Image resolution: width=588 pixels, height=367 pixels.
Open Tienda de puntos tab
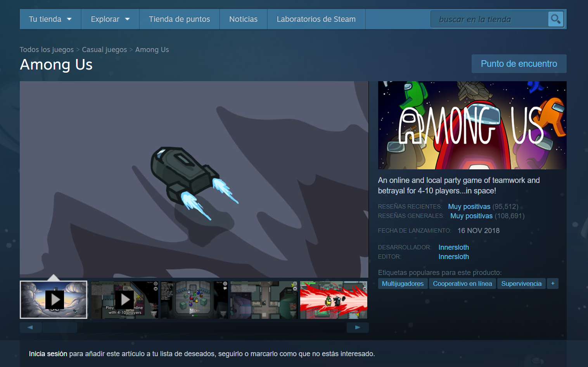coord(179,19)
